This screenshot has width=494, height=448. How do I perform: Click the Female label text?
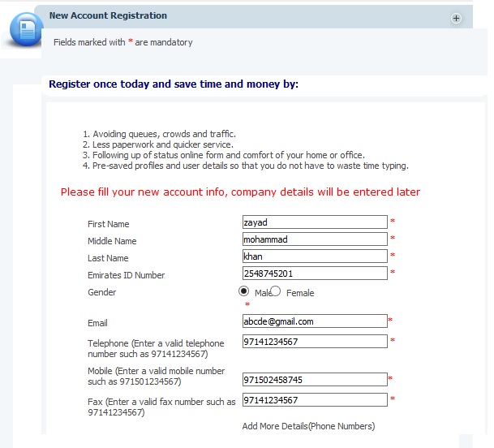(x=299, y=293)
